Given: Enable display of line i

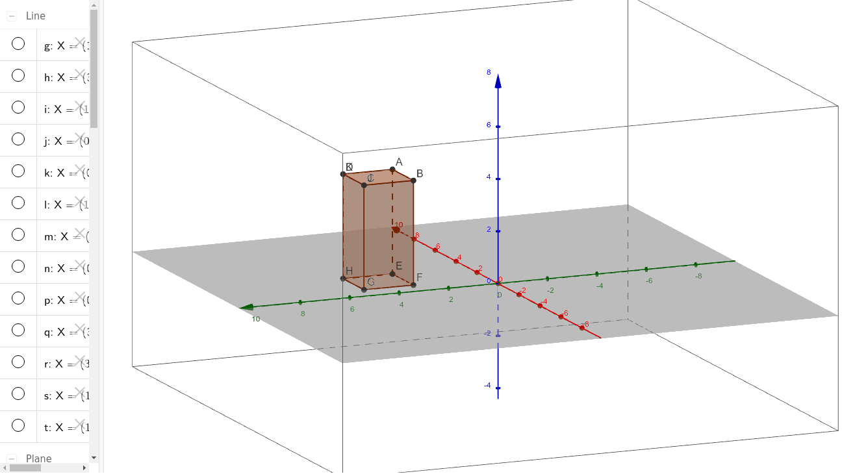Looking at the screenshot, I should point(18,107).
